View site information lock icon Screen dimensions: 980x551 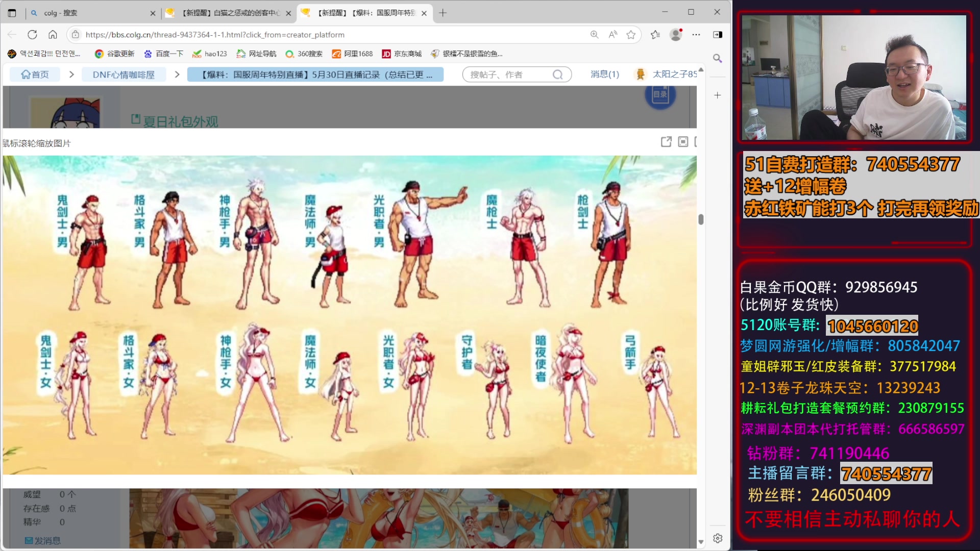[x=76, y=35]
